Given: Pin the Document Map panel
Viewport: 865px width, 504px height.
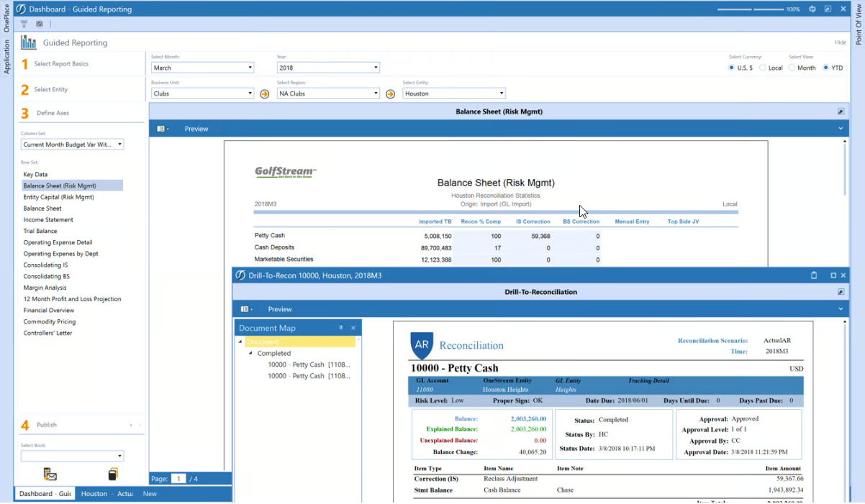Looking at the screenshot, I should point(341,328).
